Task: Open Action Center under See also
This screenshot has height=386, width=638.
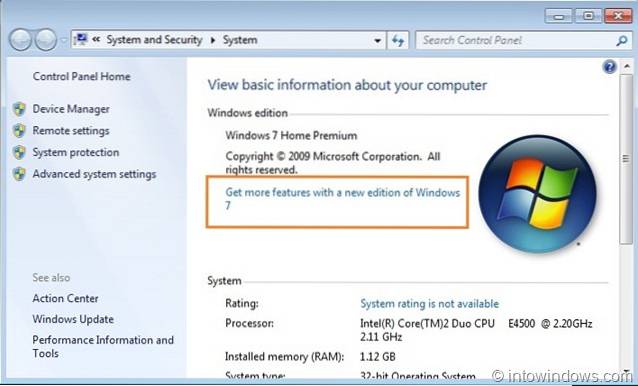Action: (66, 299)
